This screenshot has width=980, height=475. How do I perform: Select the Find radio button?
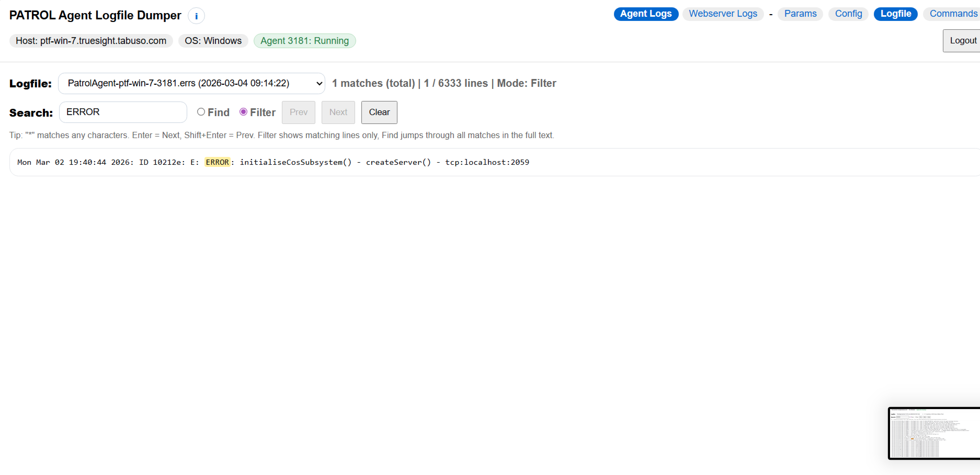[201, 112]
